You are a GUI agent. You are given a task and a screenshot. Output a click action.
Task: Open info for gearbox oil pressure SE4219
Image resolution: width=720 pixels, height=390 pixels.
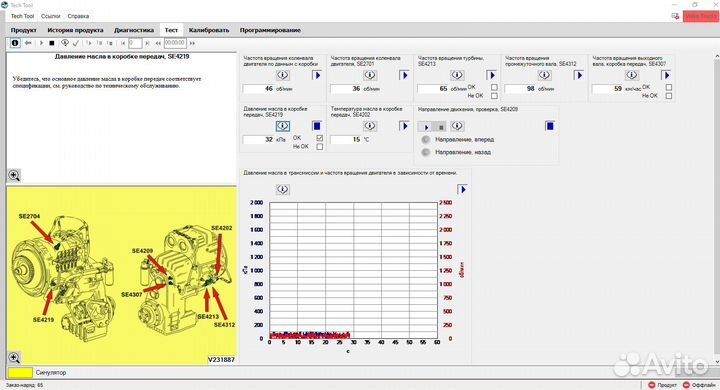pos(282,125)
